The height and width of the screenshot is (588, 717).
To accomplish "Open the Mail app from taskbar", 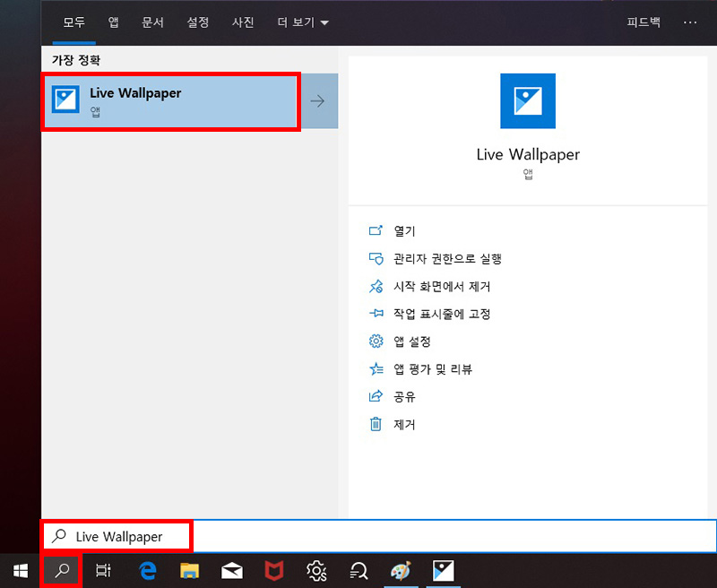I will (232, 571).
